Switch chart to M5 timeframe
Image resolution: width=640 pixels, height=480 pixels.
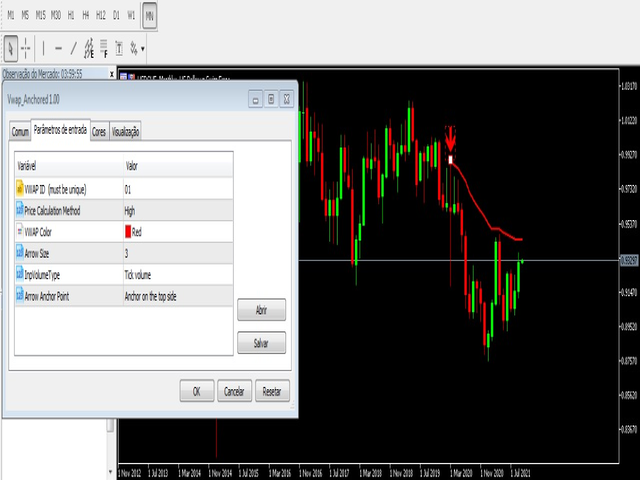click(x=25, y=16)
